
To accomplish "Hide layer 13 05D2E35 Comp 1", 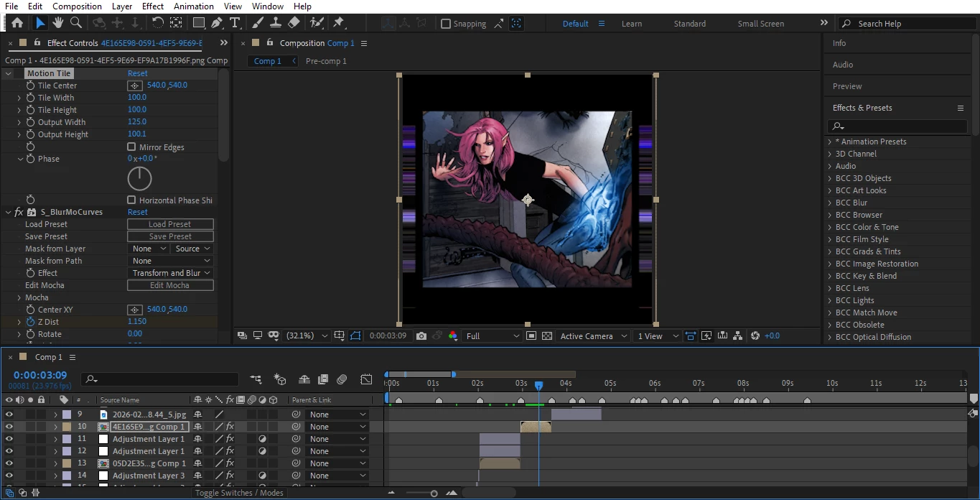I will pyautogui.click(x=9, y=463).
